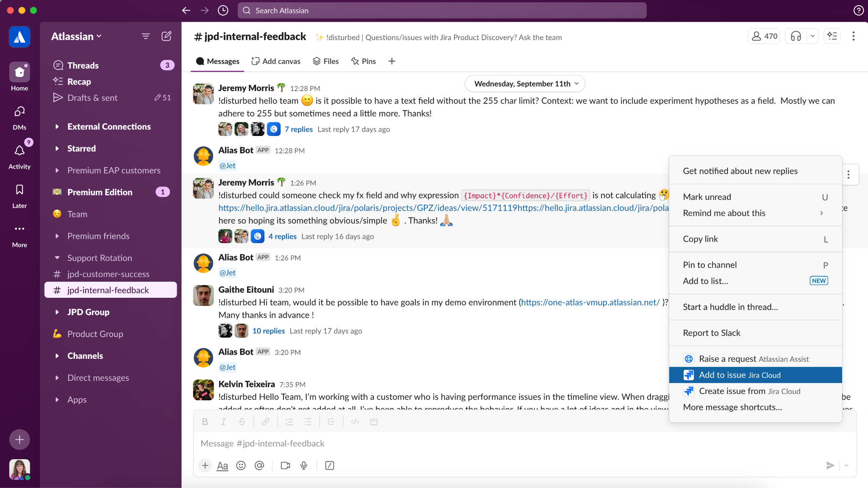Image resolution: width=868 pixels, height=488 pixels.
Task: Click the history clock icon
Action: [x=223, y=11]
